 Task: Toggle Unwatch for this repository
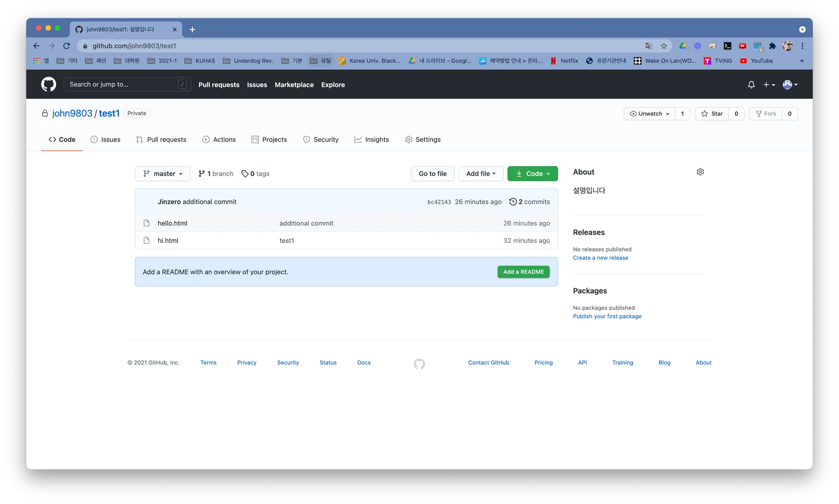click(649, 114)
